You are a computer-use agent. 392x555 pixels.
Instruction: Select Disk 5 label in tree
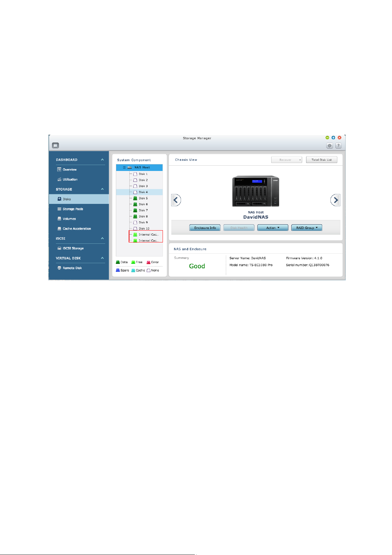[x=143, y=198]
